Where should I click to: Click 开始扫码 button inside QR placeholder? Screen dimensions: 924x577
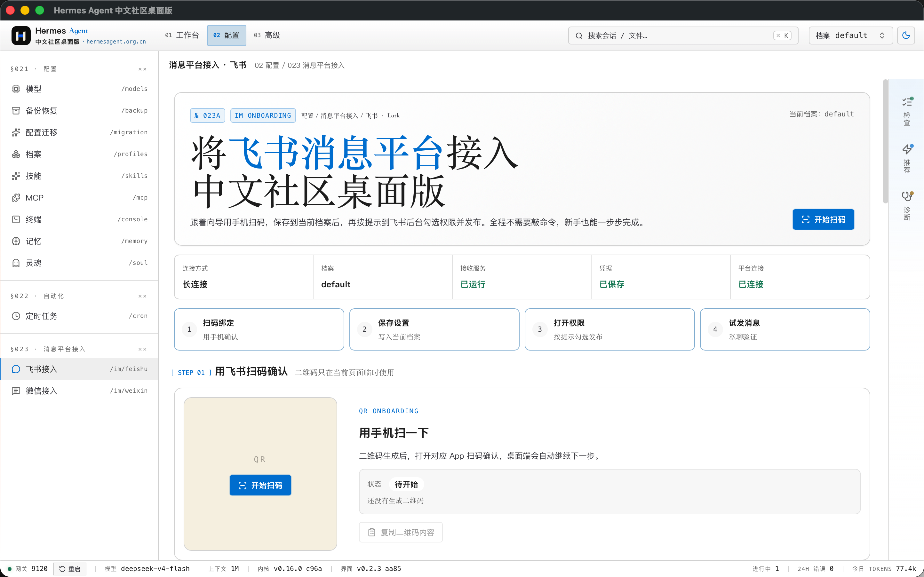[x=260, y=485]
